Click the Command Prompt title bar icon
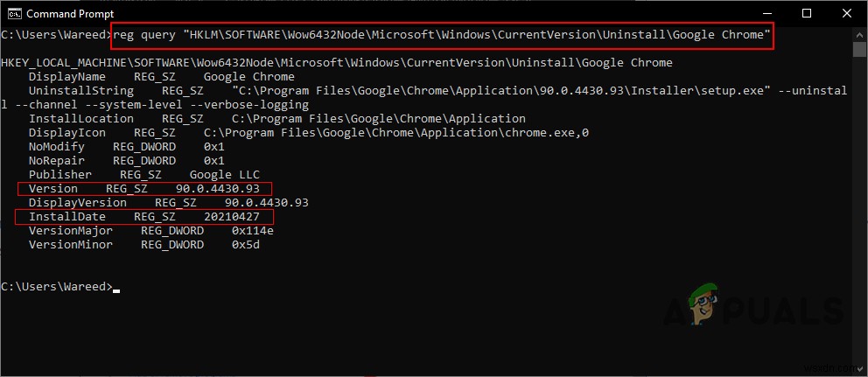This screenshot has width=868, height=377. pyautogui.click(x=15, y=13)
